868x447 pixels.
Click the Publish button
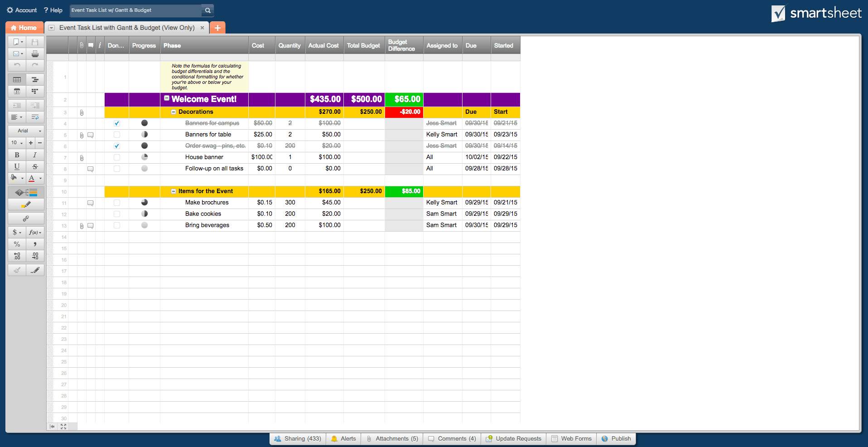(x=616, y=438)
